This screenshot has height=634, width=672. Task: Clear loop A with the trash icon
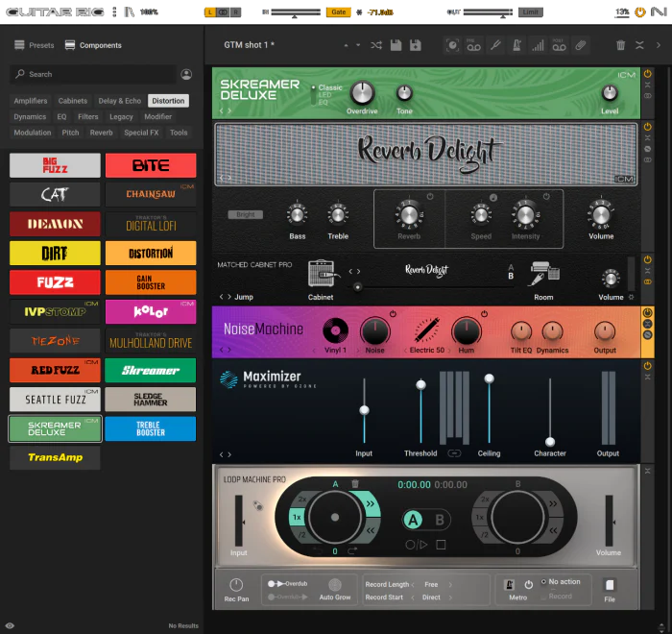pyautogui.click(x=355, y=484)
